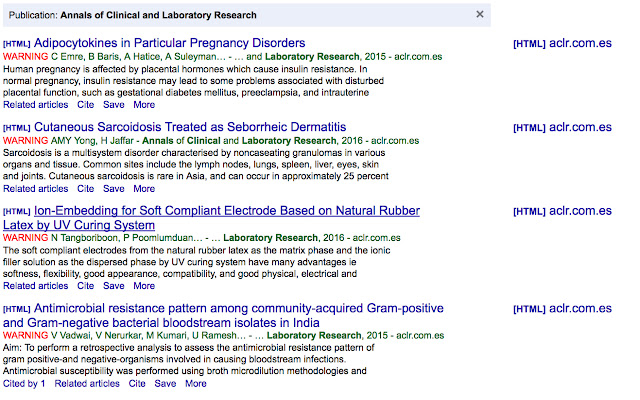Screen dimensions: 640x400
Task: Expand More options for Sarcoidosis result
Action: [x=144, y=188]
